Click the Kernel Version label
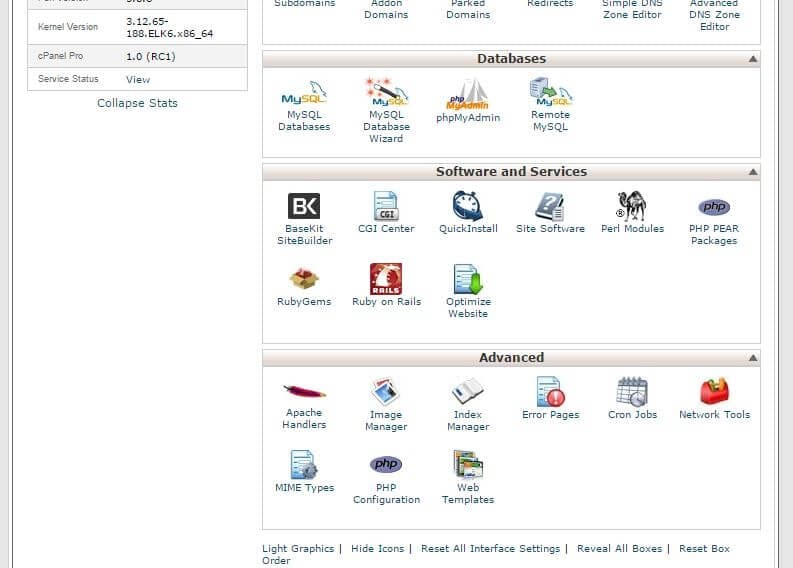This screenshot has height=568, width=793. 68,27
